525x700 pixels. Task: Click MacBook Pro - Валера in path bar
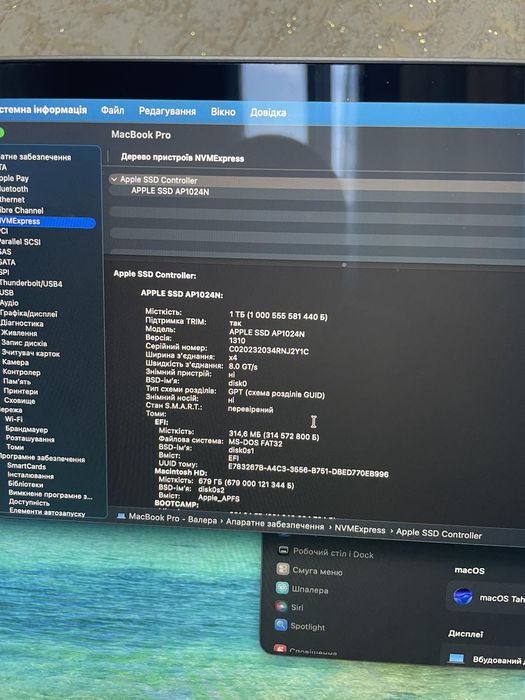coord(172,518)
